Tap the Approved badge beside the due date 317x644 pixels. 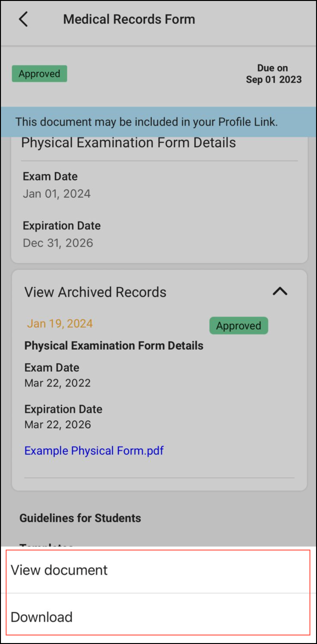pos(40,74)
